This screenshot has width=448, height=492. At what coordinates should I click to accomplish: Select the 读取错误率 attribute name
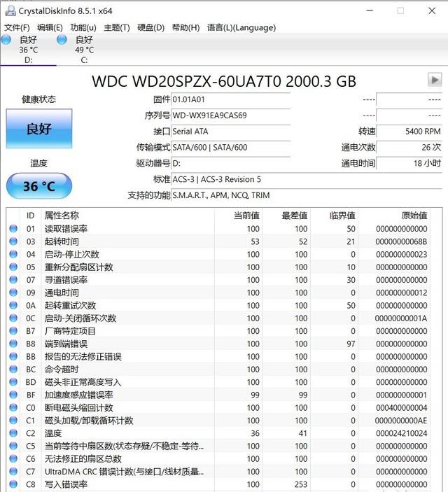pos(66,229)
